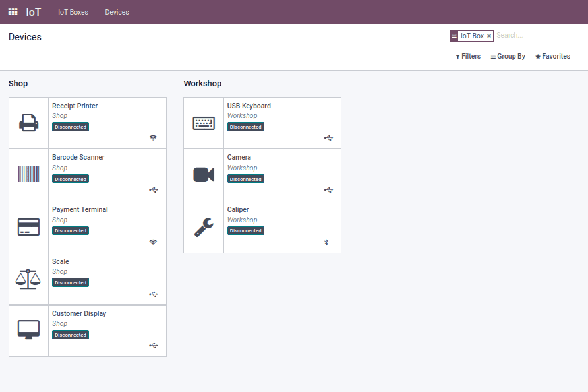
Task: Open the apps grid menu icon
Action: pyautogui.click(x=13, y=12)
